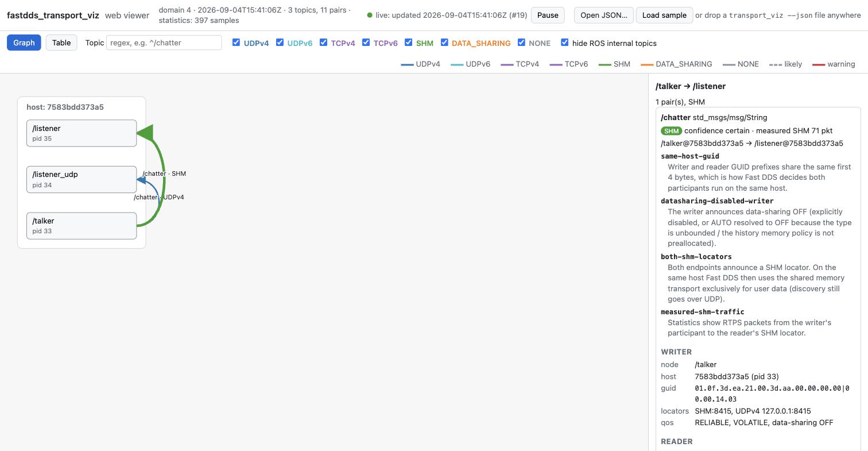Toggle the TCPv6 transport checkbox

[x=366, y=43]
